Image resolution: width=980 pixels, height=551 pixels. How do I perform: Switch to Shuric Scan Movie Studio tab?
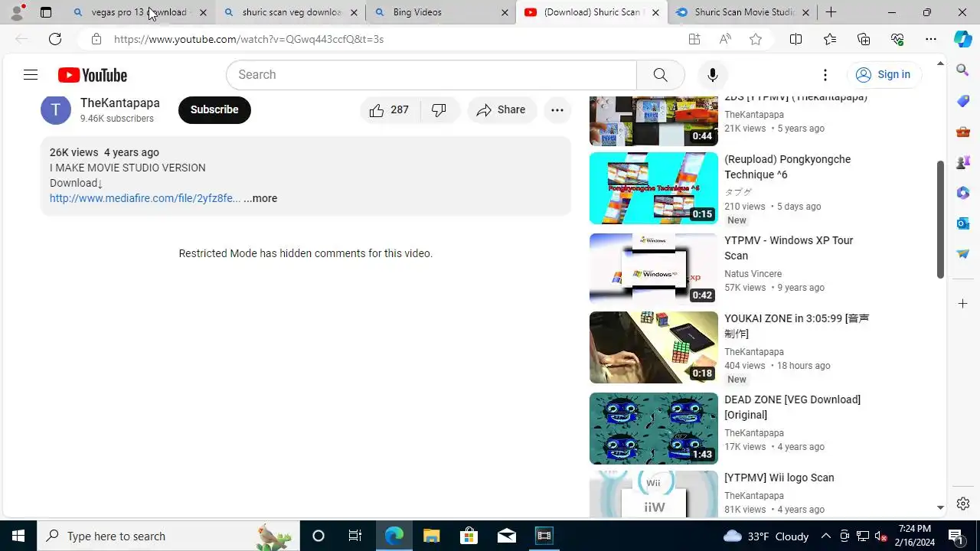(x=743, y=12)
